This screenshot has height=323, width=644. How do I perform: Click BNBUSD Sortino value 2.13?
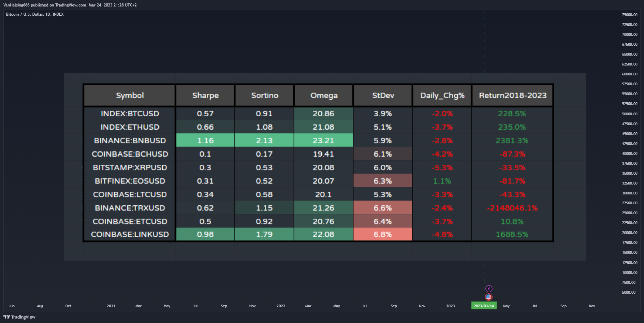point(264,141)
